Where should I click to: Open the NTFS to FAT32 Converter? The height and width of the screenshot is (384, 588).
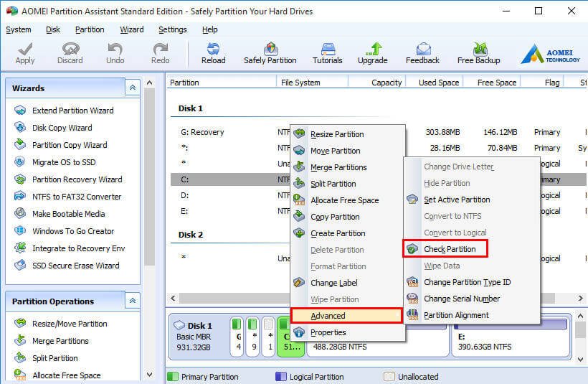77,197
